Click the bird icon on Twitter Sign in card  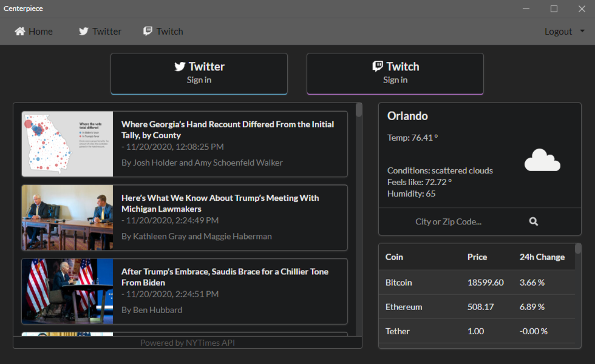pos(180,67)
